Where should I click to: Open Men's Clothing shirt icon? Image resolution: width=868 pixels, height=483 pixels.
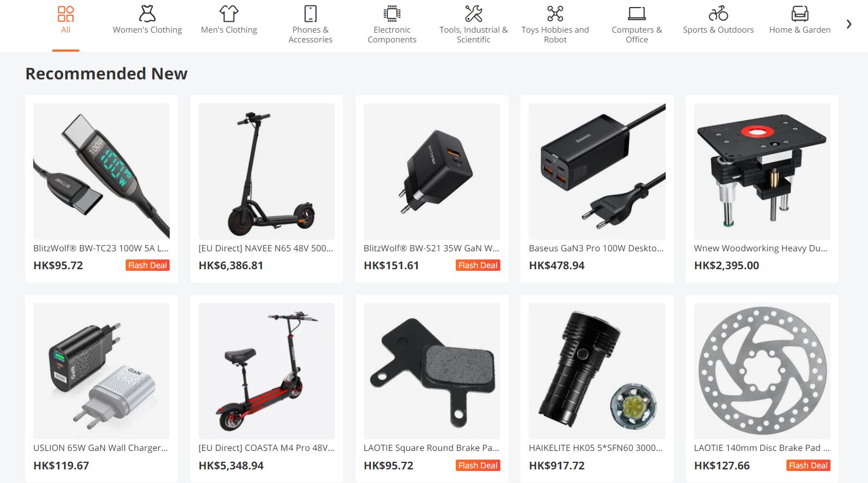coord(229,14)
